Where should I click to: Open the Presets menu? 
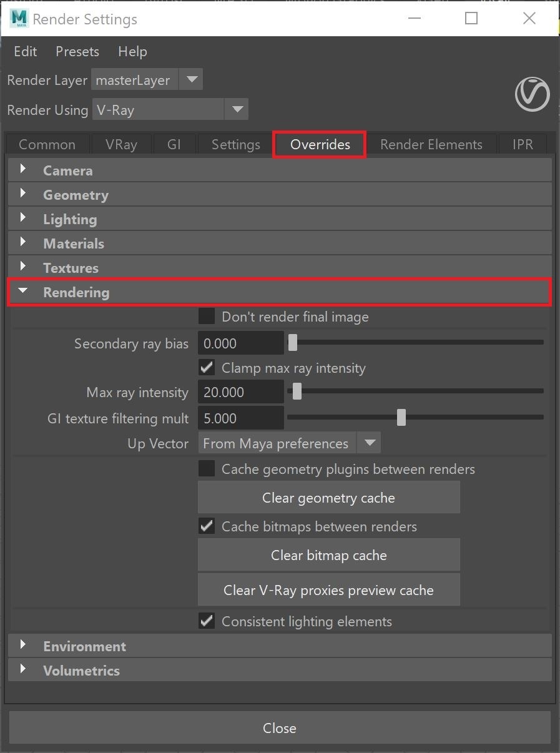[77, 51]
